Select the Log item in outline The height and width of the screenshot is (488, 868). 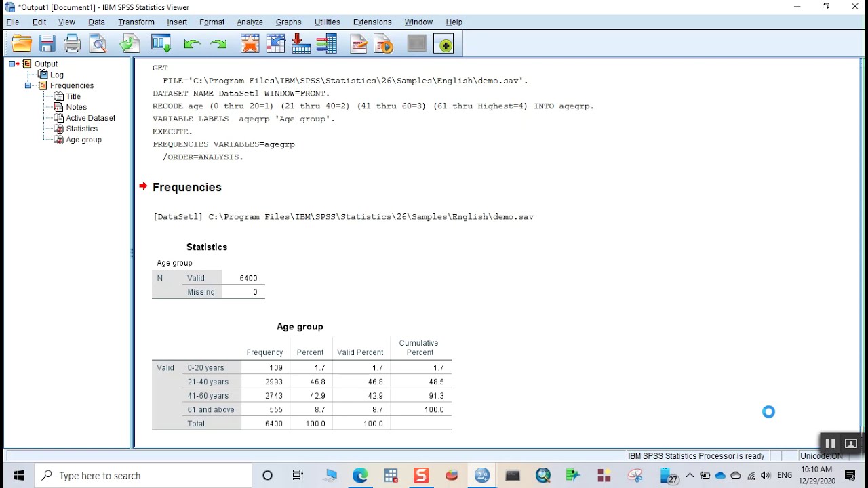pyautogui.click(x=57, y=75)
